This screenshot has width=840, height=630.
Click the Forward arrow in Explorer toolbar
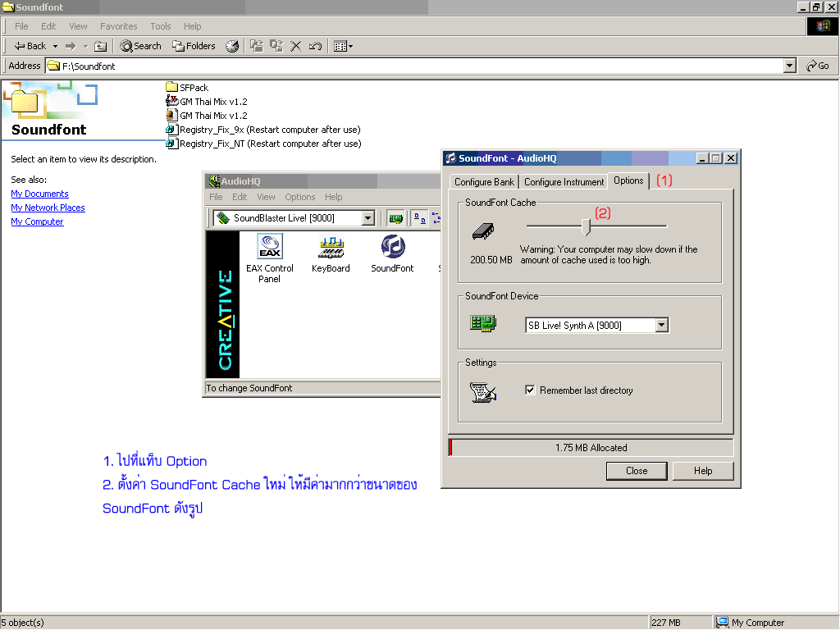tap(71, 46)
